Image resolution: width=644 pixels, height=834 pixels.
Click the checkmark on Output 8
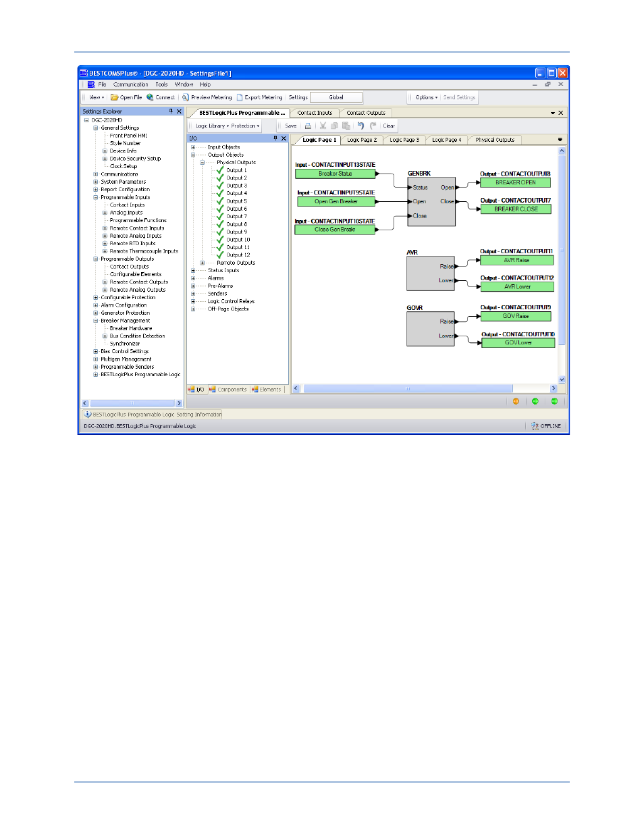220,224
